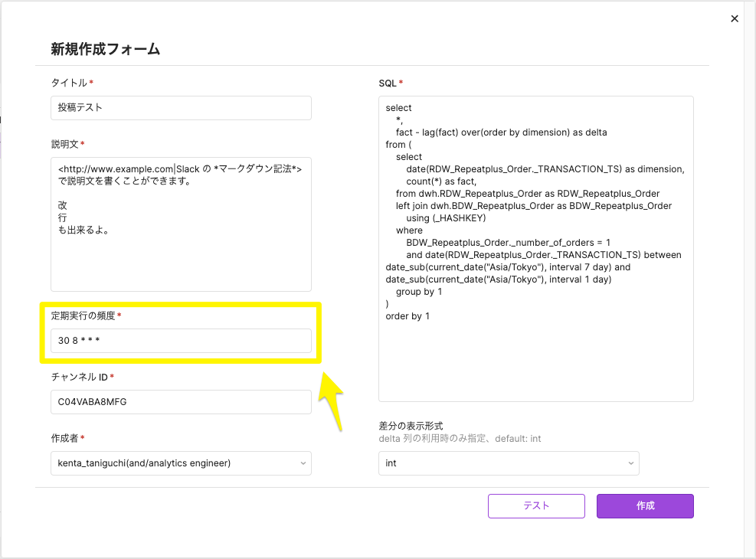
Task: Open the dropdown arrow next to kenta_taniguchi
Action: pos(304,463)
